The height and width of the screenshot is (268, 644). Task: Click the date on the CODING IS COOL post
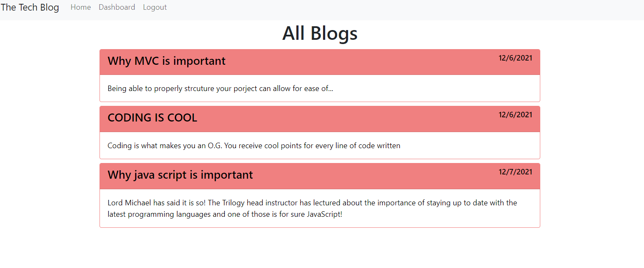pyautogui.click(x=515, y=114)
